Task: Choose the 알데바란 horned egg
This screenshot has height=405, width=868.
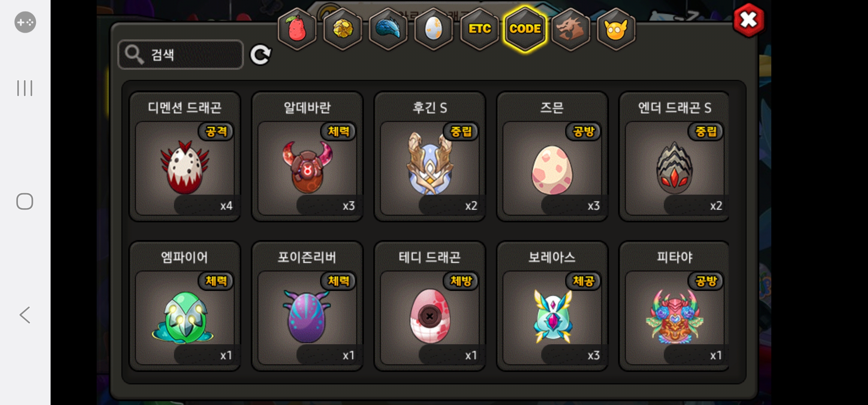Action: [x=307, y=156]
